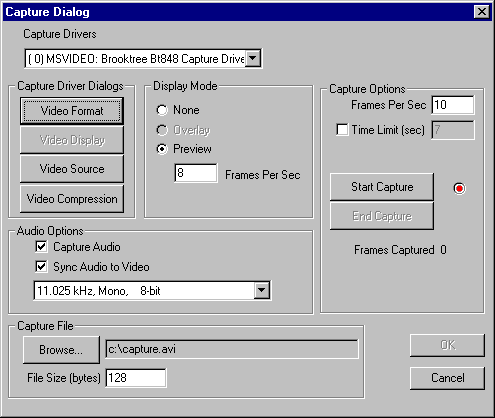Select the Preview display mode
Image resolution: width=495 pixels, height=418 pixels.
click(162, 149)
